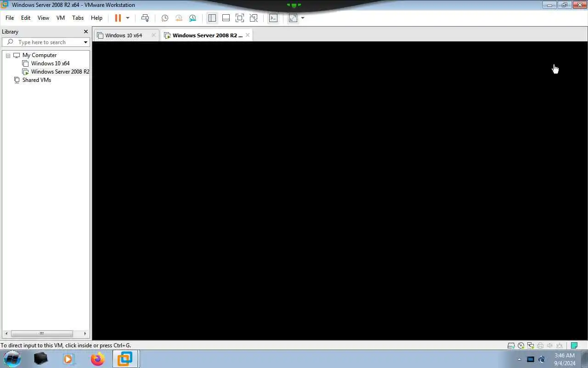588x368 pixels.
Task: Click the sound card status icon
Action: pyautogui.click(x=549, y=345)
